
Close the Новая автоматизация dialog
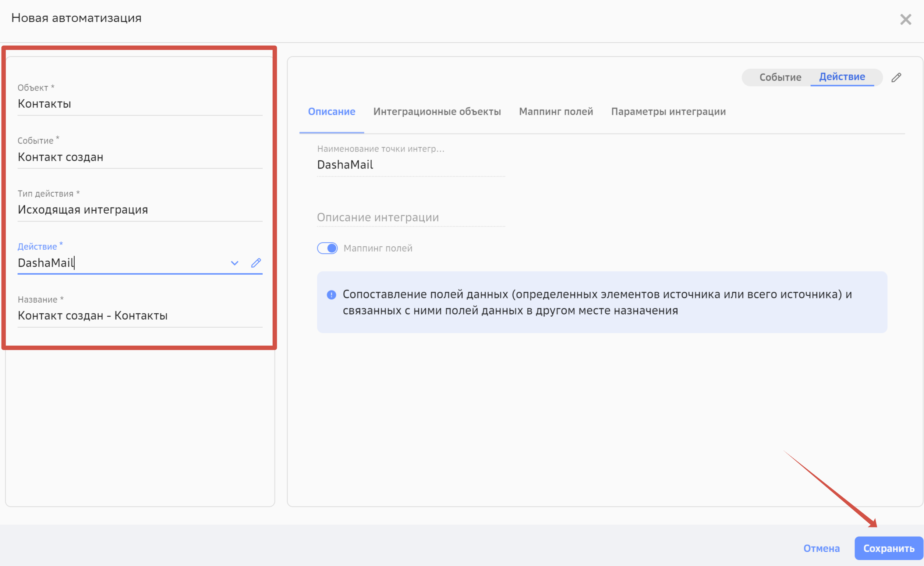(x=905, y=19)
